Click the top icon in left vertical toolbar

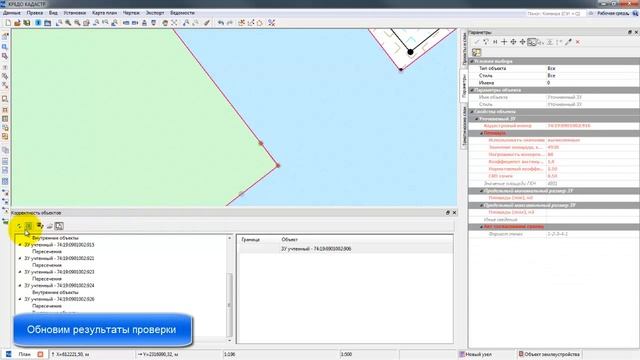5,36
